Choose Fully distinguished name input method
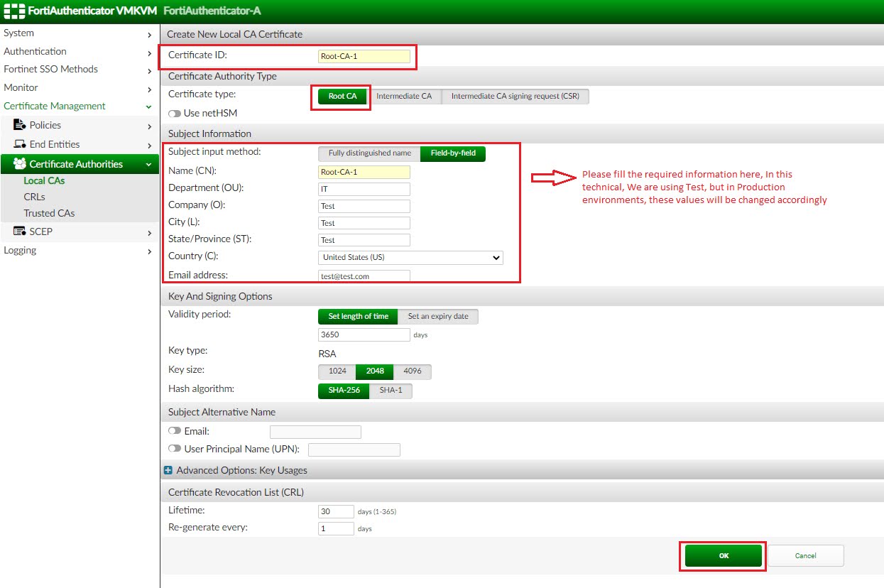This screenshot has height=588, width=884. (369, 153)
